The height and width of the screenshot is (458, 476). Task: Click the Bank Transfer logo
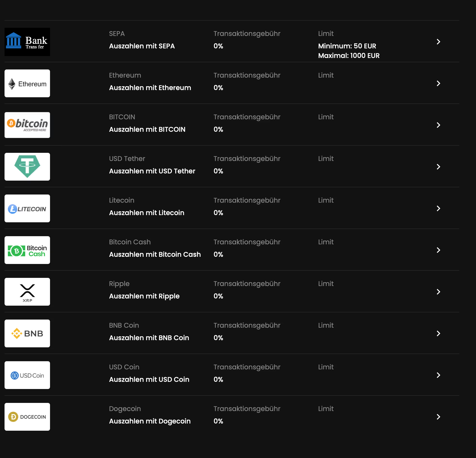pyautogui.click(x=27, y=42)
